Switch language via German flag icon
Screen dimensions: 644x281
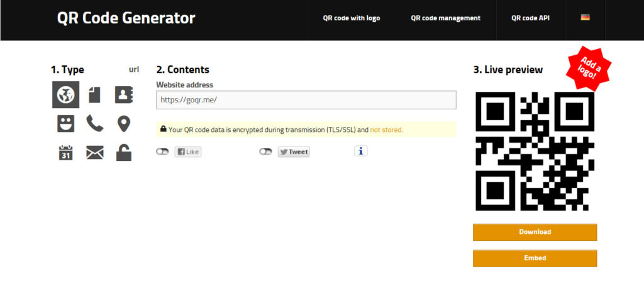586,18
